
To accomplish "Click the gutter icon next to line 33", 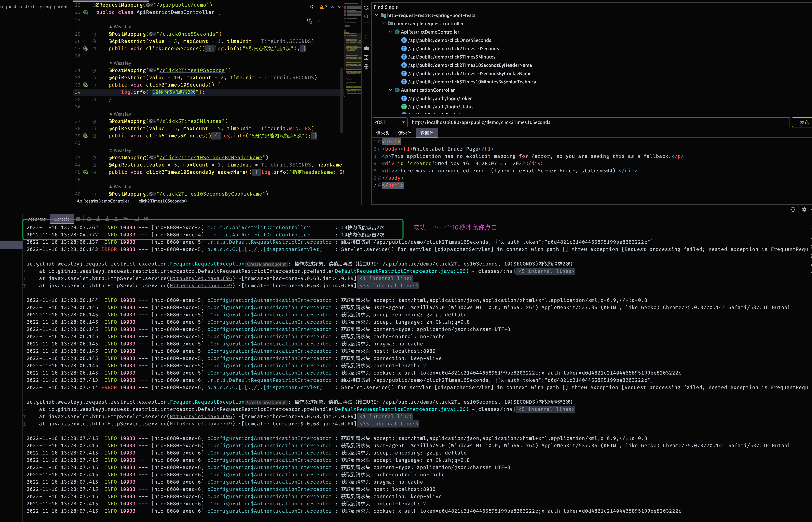I will tap(86, 85).
